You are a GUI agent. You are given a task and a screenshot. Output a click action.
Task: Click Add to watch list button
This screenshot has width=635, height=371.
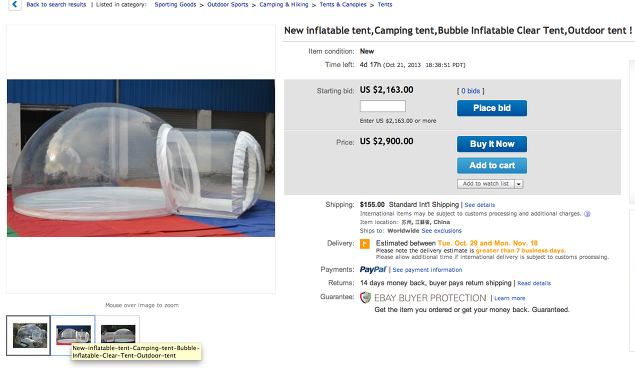point(486,184)
